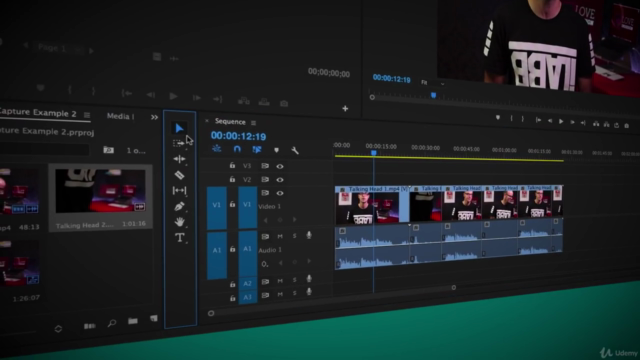Switch to the Sequence tab
This screenshot has height=360, width=640.
pyautogui.click(x=230, y=122)
